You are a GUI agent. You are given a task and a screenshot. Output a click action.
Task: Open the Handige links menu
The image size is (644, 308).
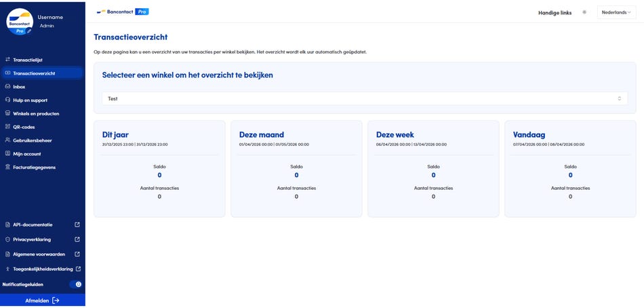tap(555, 12)
